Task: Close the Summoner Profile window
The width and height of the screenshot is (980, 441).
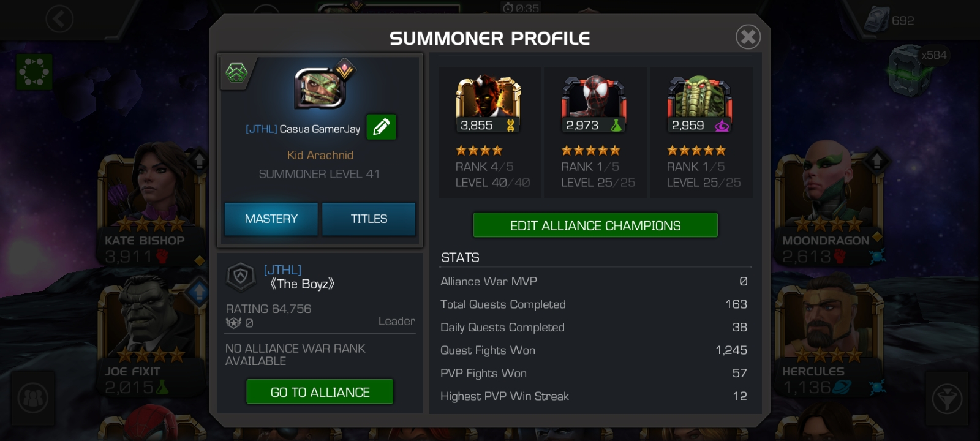Action: coord(748,37)
